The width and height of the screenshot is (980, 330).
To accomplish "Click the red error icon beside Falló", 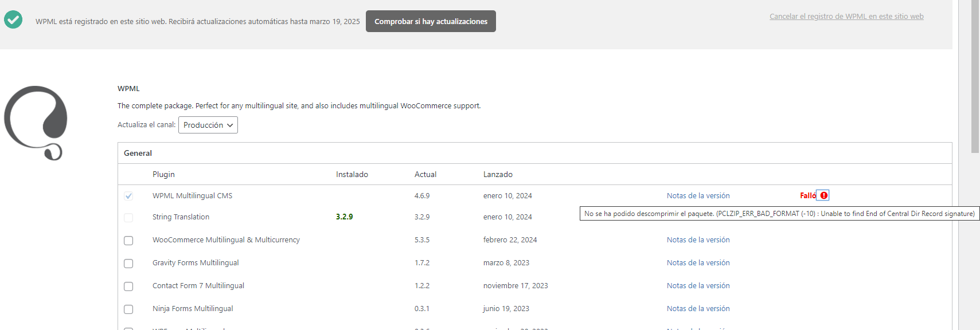I will [824, 195].
